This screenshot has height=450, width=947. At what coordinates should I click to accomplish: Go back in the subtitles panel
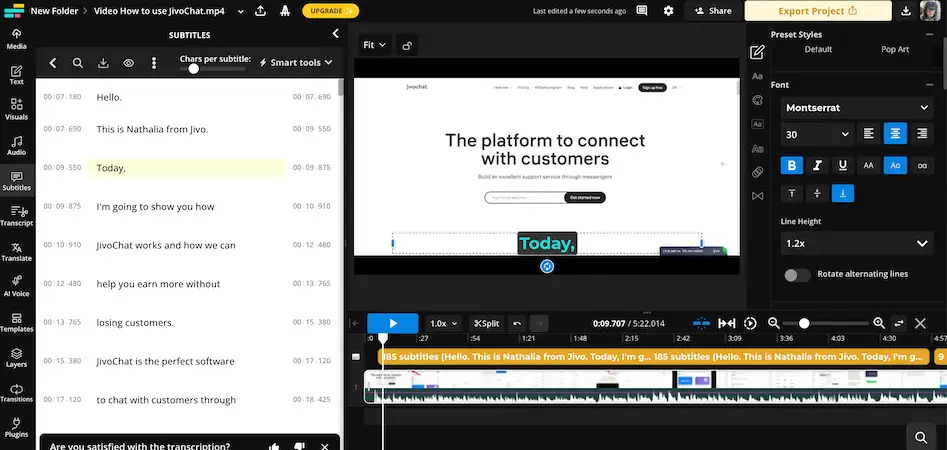pyautogui.click(x=53, y=63)
